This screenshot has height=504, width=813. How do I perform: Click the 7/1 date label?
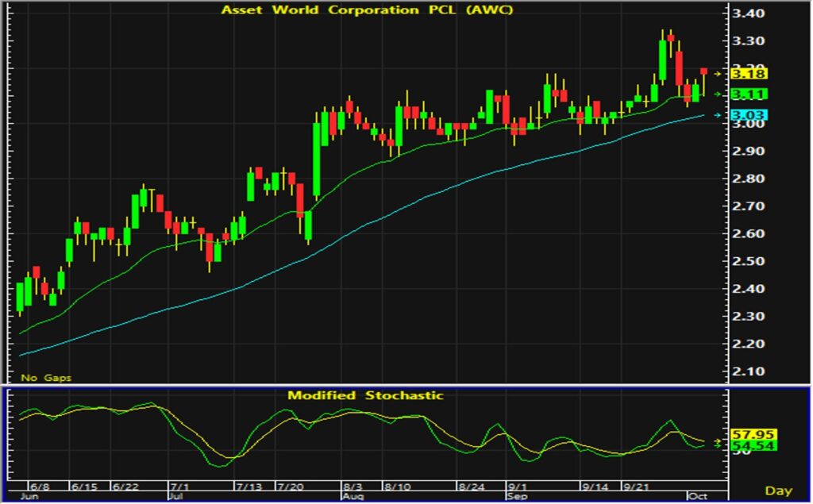click(x=179, y=487)
